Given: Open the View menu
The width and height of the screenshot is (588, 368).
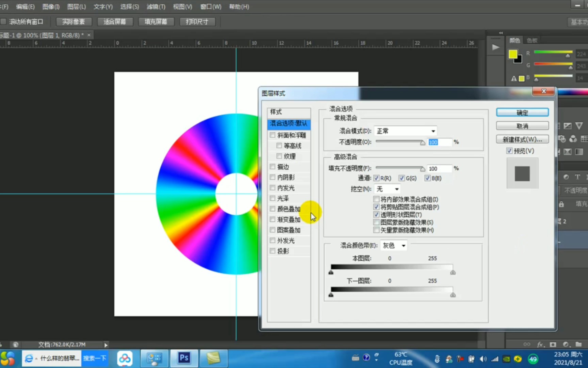Looking at the screenshot, I should point(182,6).
